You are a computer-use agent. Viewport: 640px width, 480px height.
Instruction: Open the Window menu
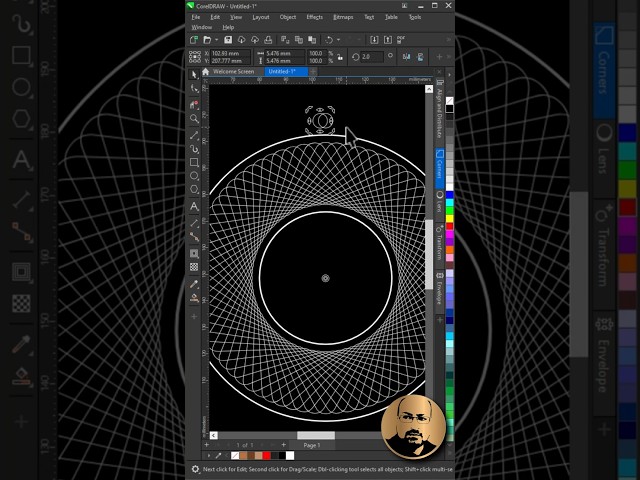(202, 27)
